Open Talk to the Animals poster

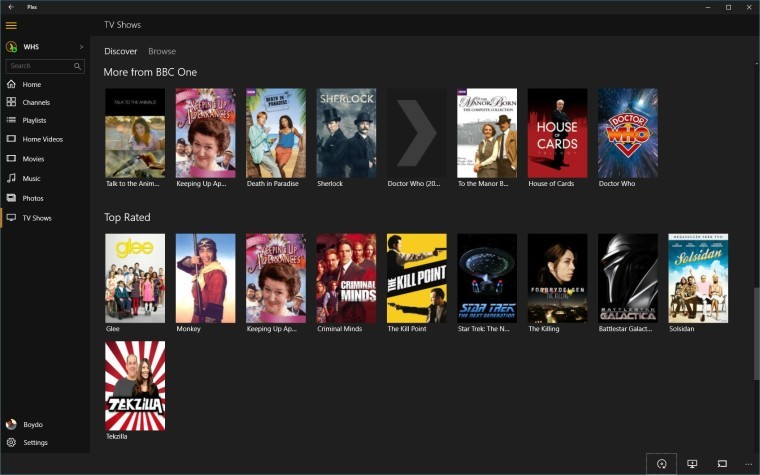pos(135,133)
